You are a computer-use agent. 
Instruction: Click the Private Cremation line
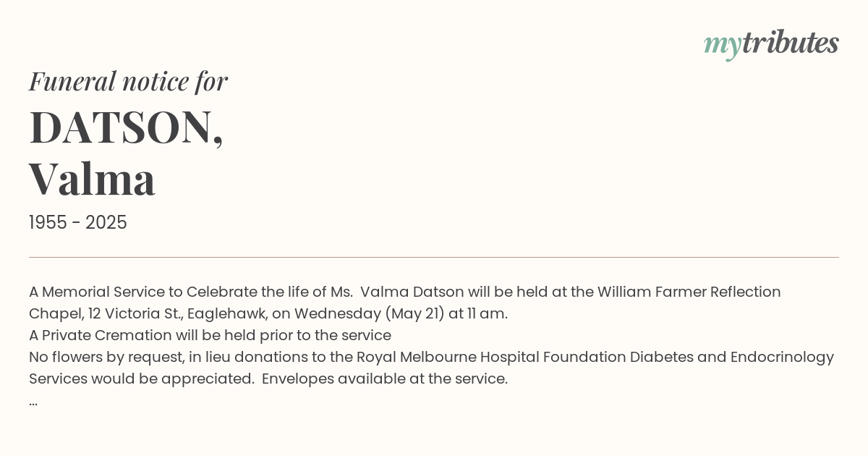click(210, 336)
